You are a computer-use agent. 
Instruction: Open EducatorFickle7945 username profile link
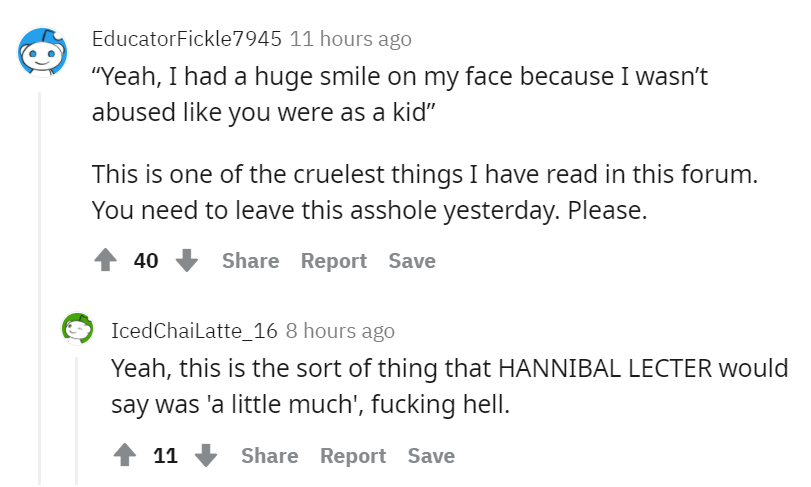pyautogui.click(x=187, y=39)
